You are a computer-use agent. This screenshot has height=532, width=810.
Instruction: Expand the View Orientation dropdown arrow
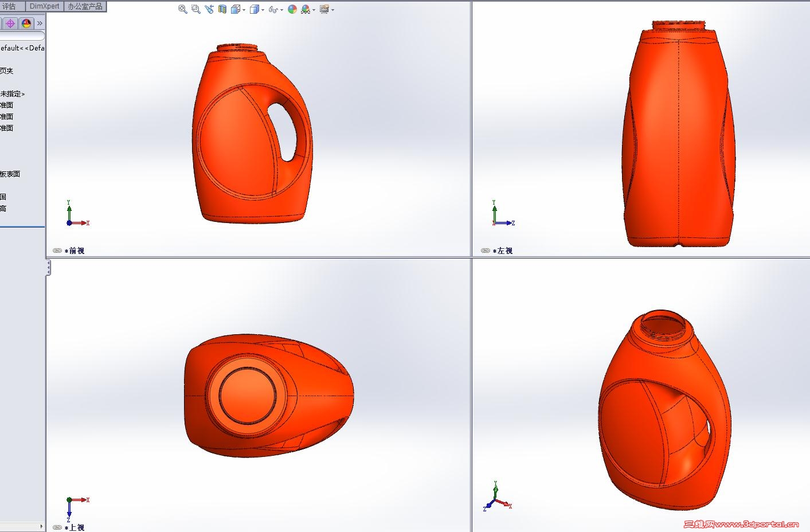pyautogui.click(x=244, y=10)
